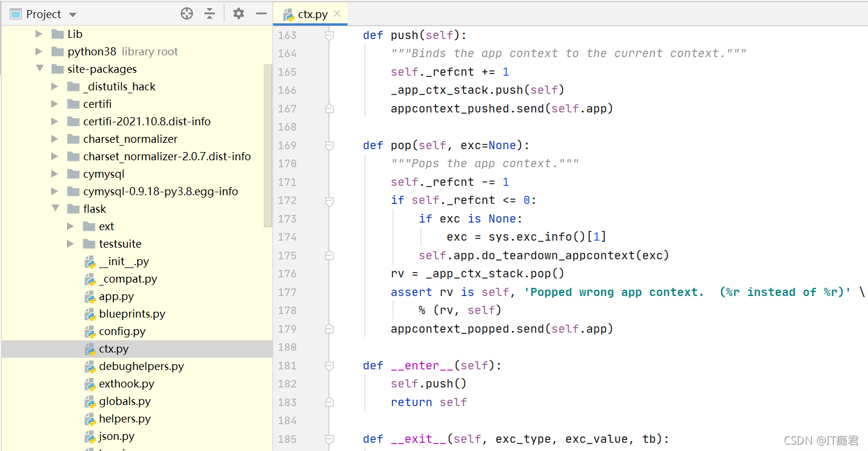Select the cymysql folder label
This screenshot has height=451, width=868.
click(104, 174)
